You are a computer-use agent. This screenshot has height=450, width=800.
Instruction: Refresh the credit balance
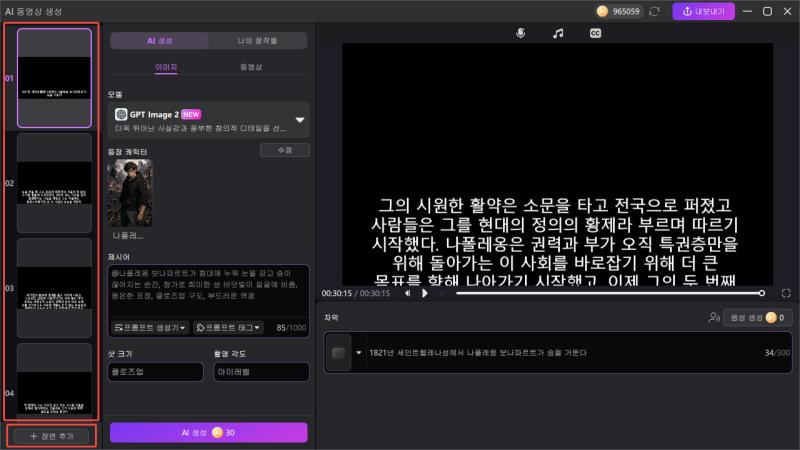tap(655, 11)
